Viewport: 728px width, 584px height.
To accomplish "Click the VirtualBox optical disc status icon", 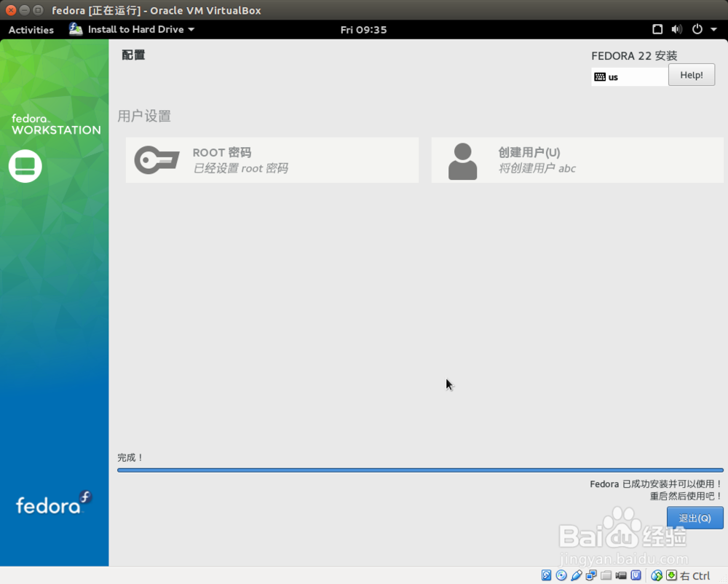I will (x=561, y=576).
